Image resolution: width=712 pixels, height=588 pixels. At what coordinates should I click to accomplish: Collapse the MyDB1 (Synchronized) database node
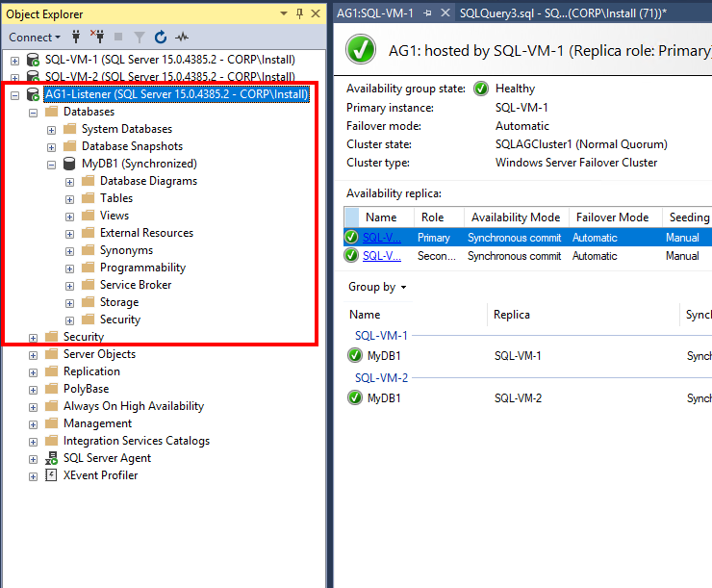tap(51, 165)
